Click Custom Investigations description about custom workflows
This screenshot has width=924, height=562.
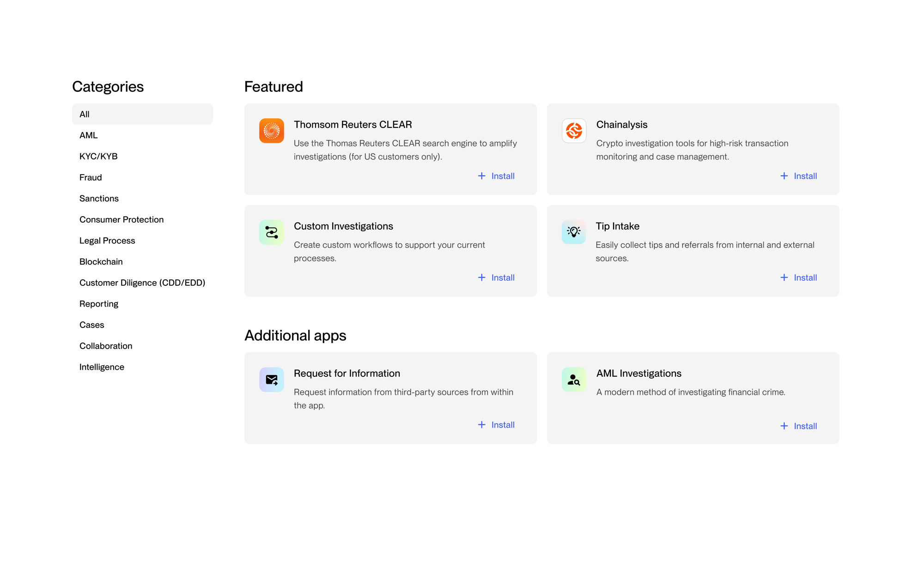pos(389,252)
